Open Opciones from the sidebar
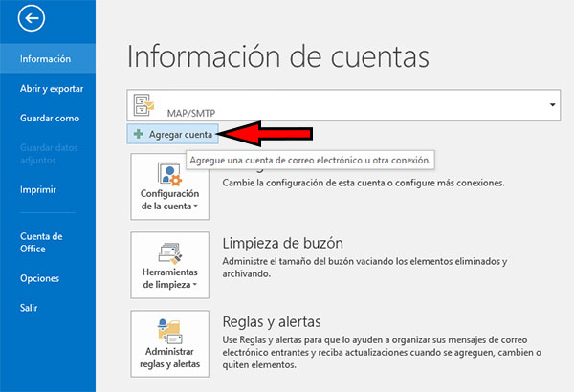Screen dimensions: 574x392 [x=40, y=278]
